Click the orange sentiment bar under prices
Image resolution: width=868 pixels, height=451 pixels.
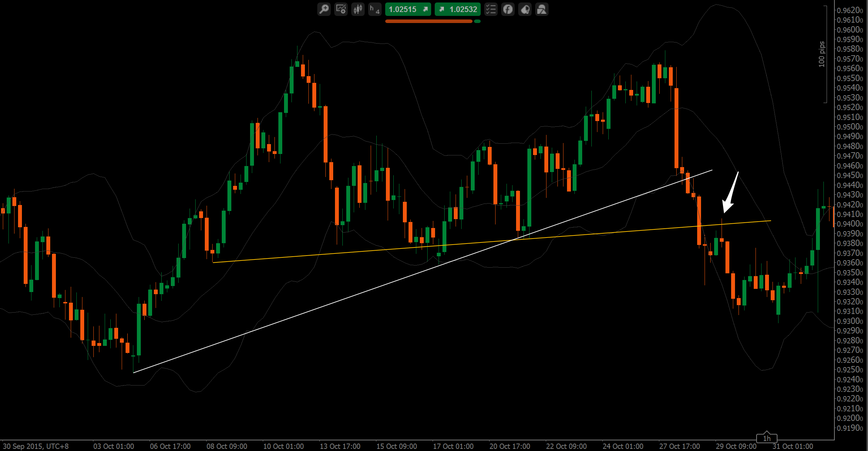(x=428, y=22)
